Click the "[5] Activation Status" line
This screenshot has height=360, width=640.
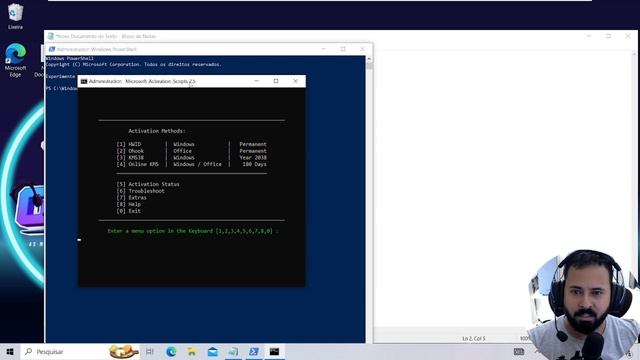click(x=148, y=184)
